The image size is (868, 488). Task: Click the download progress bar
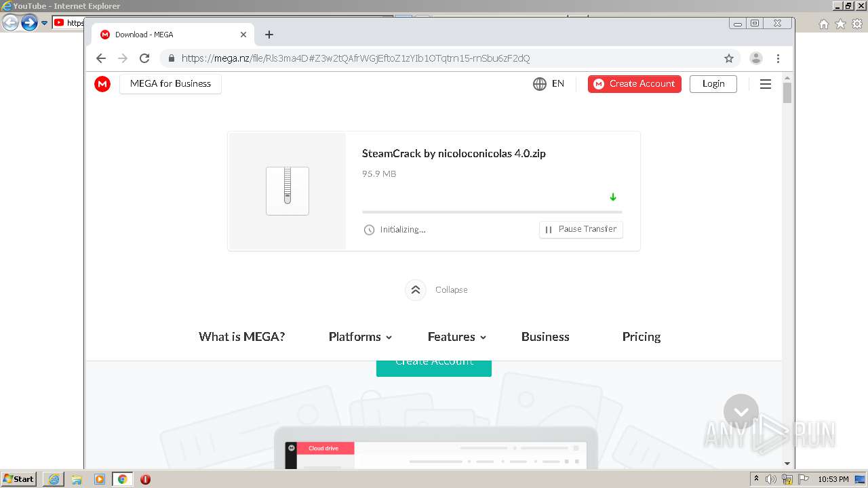(x=492, y=212)
